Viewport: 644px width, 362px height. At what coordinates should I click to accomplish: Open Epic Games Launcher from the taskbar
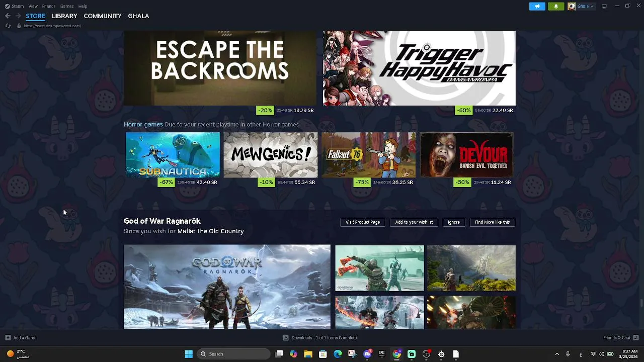pos(382,354)
